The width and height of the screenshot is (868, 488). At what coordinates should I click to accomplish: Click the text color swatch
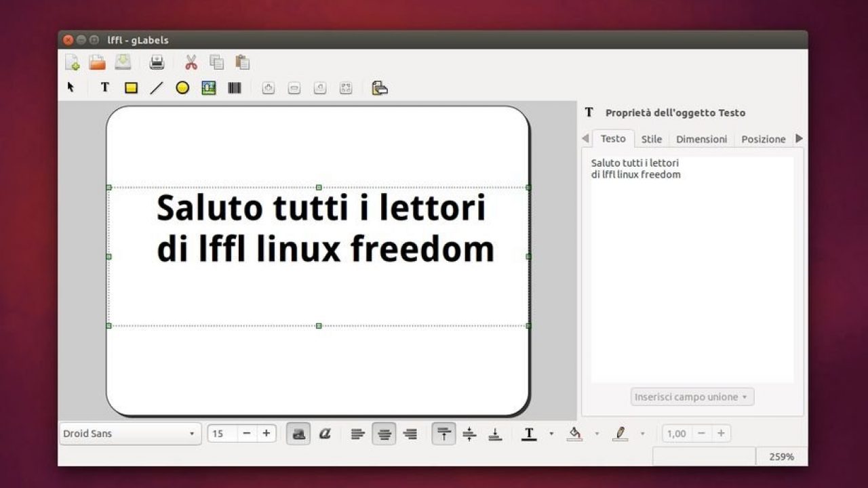[528, 433]
